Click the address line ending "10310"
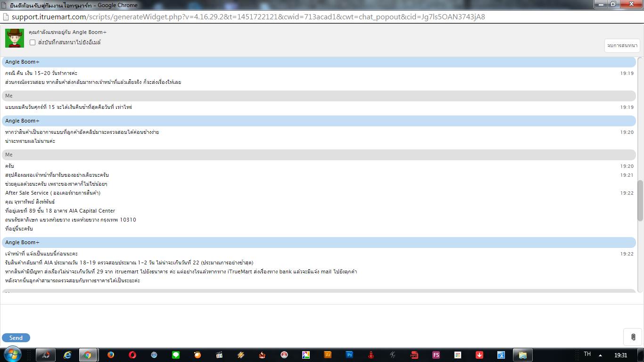The width and height of the screenshot is (644, 362). [x=71, y=220]
